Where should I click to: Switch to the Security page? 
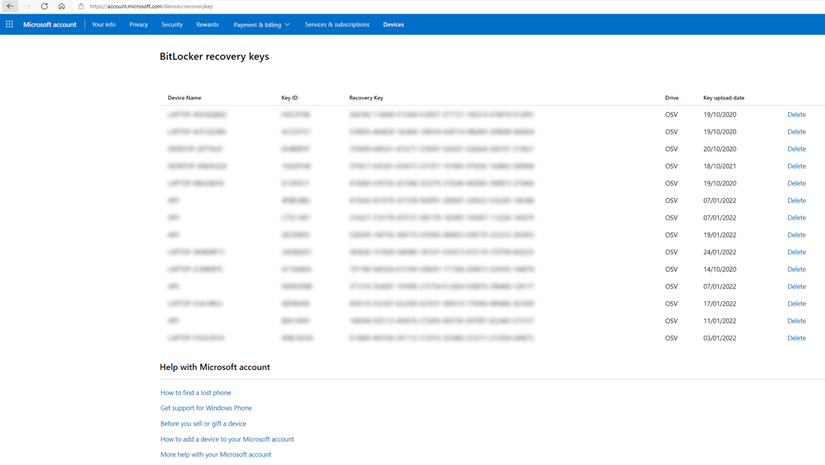click(x=172, y=25)
